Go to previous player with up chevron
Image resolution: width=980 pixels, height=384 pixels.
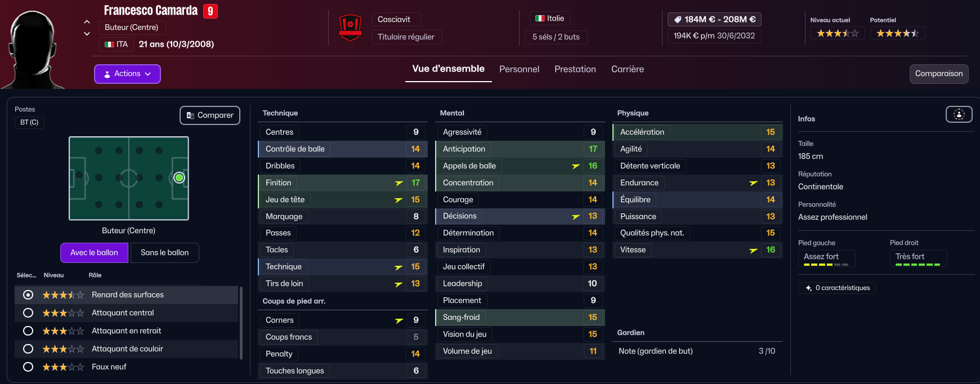pos(87,22)
